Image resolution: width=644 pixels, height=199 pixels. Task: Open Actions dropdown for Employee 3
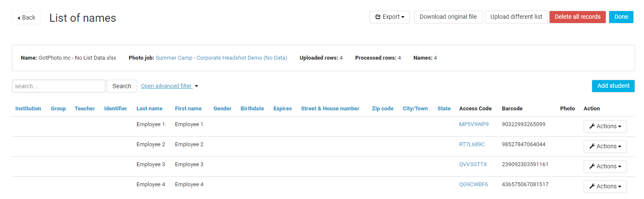point(605,167)
